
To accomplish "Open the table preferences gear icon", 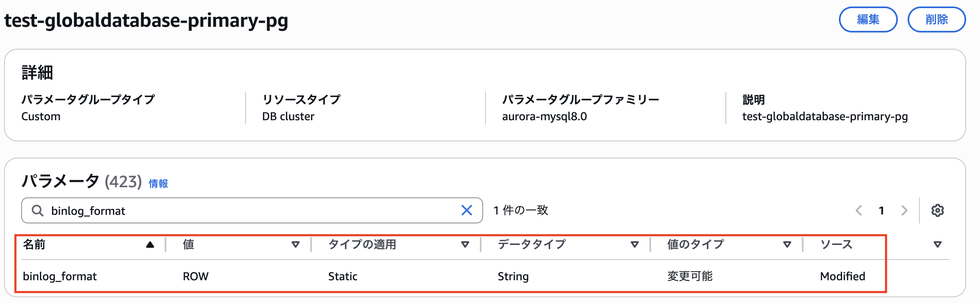I will click(938, 210).
